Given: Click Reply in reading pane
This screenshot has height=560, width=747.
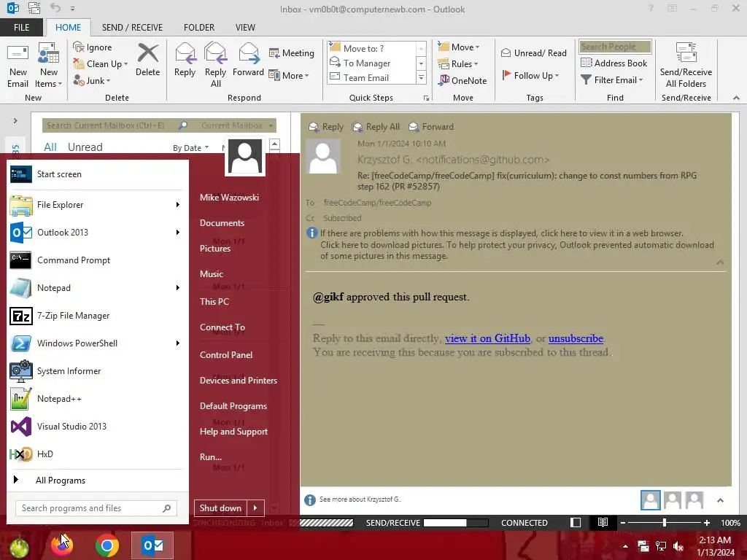Looking at the screenshot, I should (x=326, y=127).
